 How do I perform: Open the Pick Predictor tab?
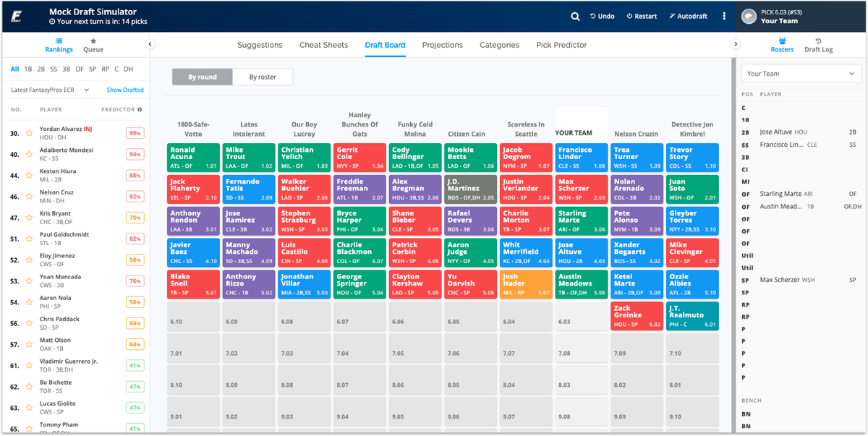point(561,44)
